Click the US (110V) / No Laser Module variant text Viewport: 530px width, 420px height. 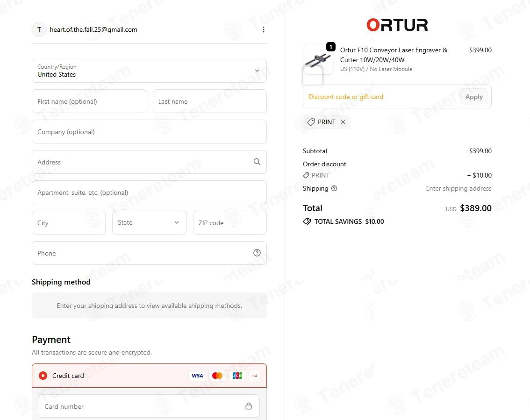(376, 69)
